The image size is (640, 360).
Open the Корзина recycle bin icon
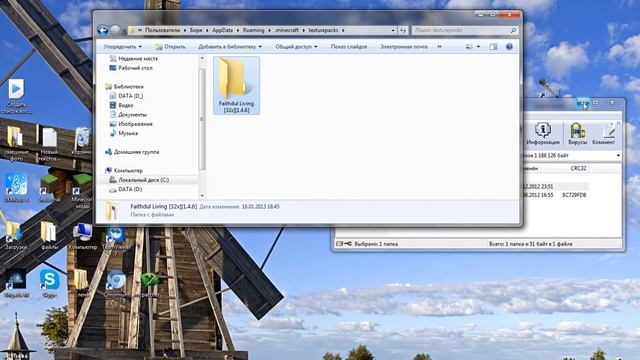[x=82, y=141]
